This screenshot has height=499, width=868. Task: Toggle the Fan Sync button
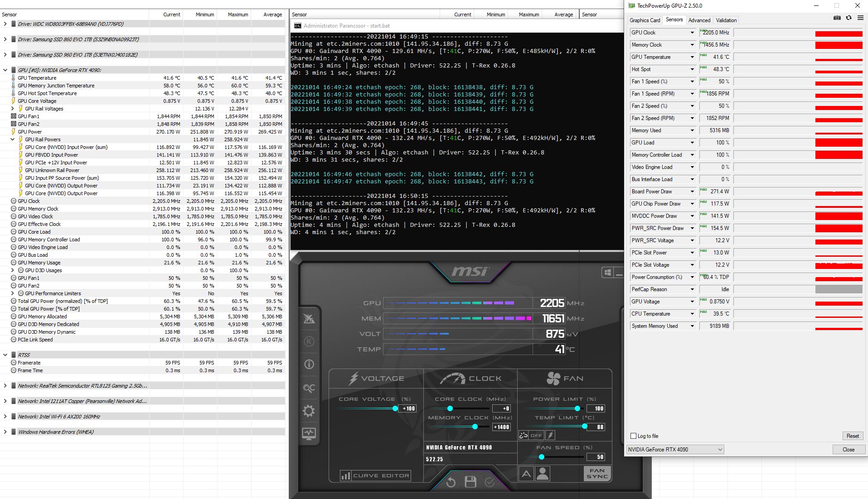tap(597, 474)
